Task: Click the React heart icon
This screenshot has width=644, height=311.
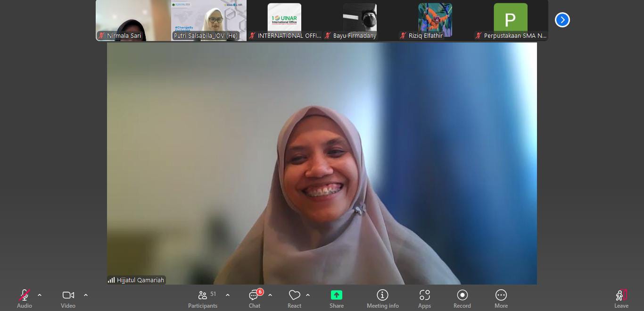Action: [294, 295]
